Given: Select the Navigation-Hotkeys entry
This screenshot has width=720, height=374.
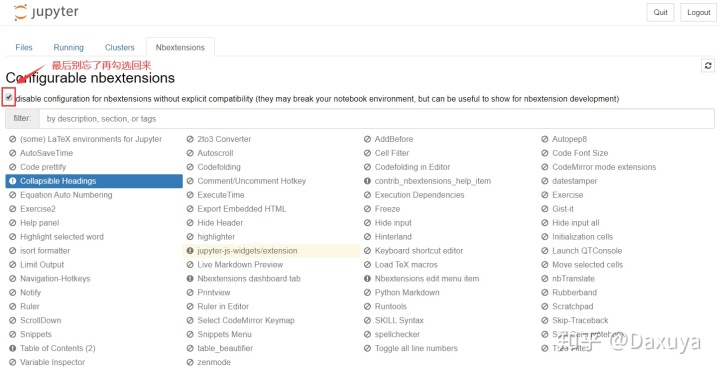Looking at the screenshot, I should 55,278.
